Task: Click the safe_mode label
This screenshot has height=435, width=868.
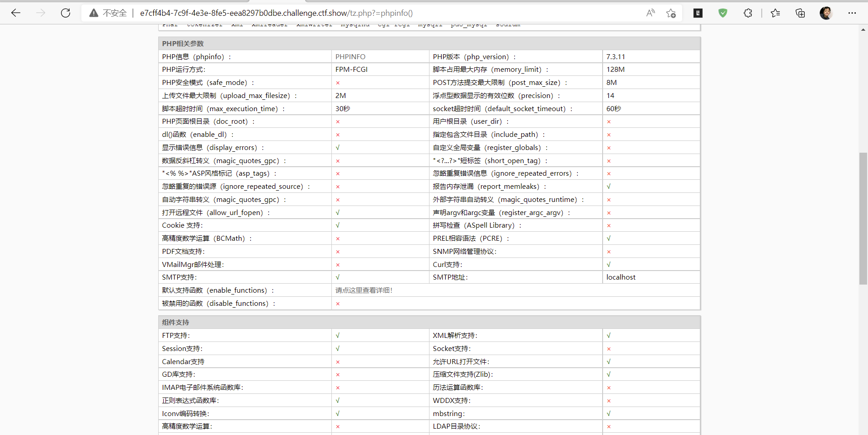Action: click(x=208, y=83)
